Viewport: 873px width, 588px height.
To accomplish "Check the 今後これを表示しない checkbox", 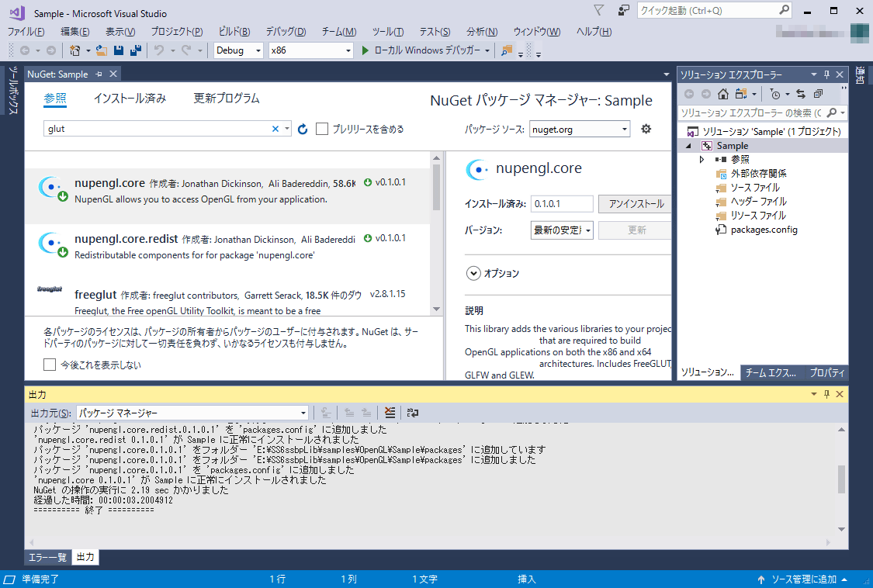I will 50,365.
